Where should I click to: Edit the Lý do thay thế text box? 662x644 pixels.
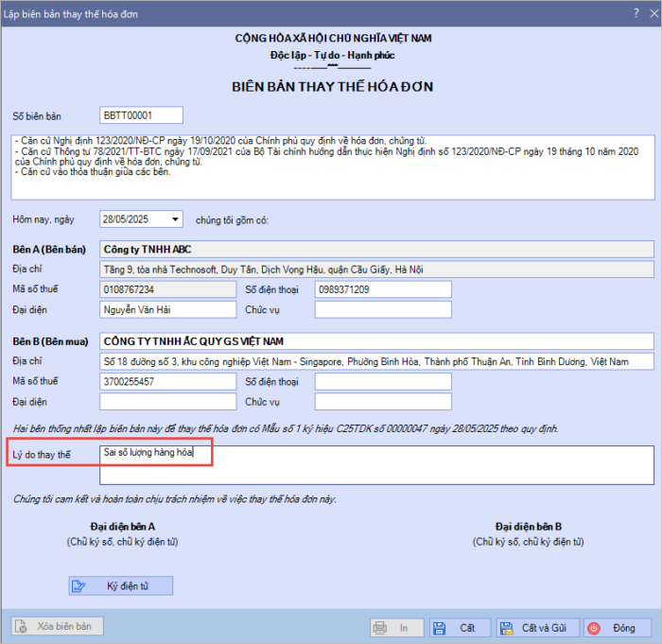pos(375,464)
